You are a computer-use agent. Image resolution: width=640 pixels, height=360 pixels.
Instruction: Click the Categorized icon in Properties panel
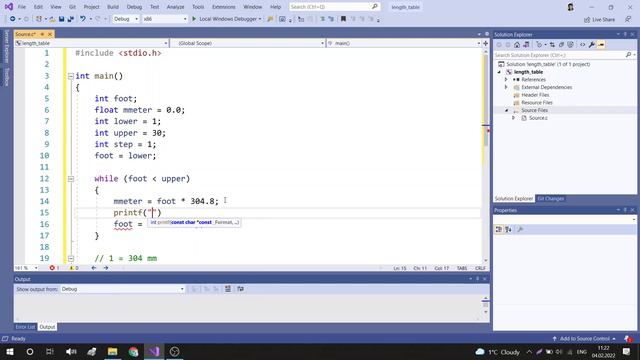click(498, 229)
